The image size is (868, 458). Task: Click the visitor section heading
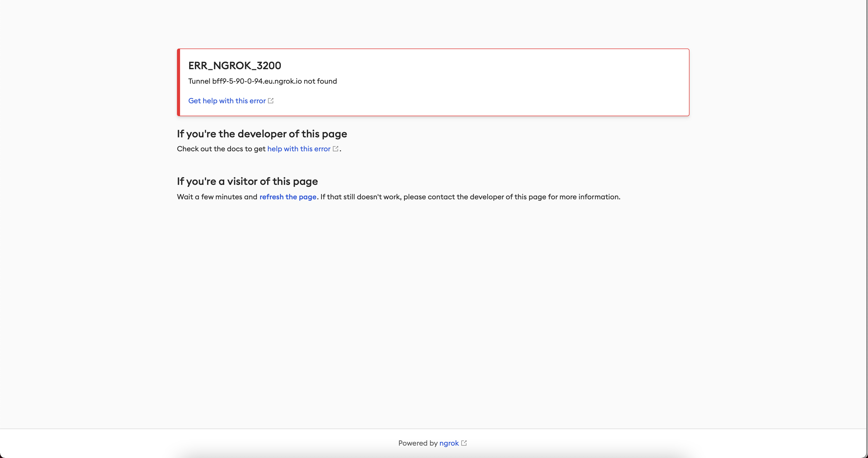(x=247, y=181)
